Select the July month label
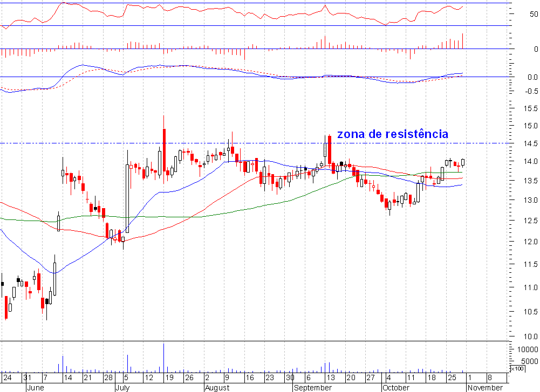This screenshot has height=392, width=540. (x=122, y=388)
